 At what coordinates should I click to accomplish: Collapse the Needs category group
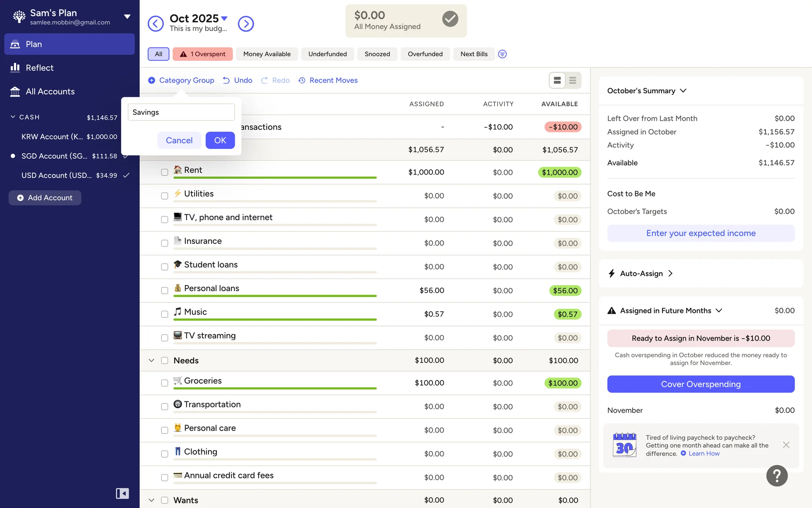(x=151, y=361)
